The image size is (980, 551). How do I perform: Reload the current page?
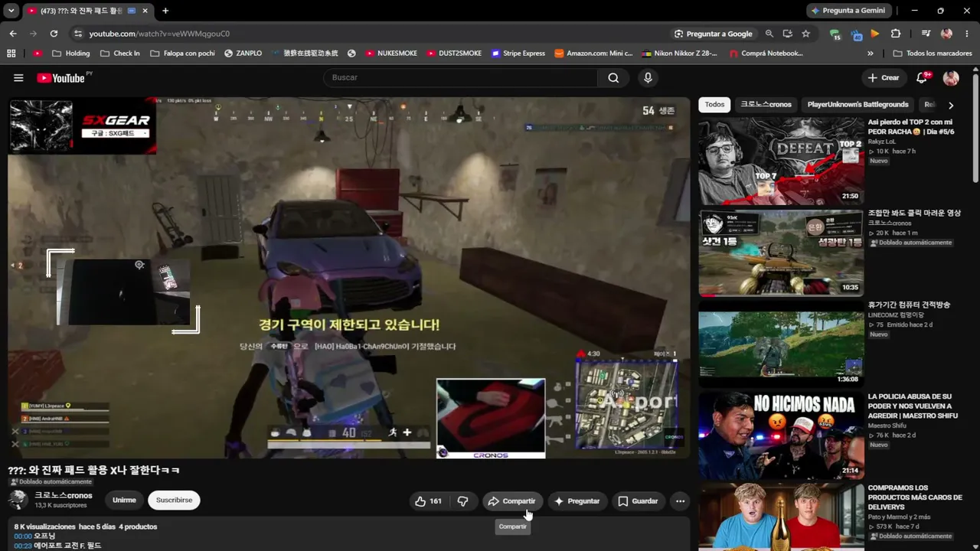tap(54, 34)
